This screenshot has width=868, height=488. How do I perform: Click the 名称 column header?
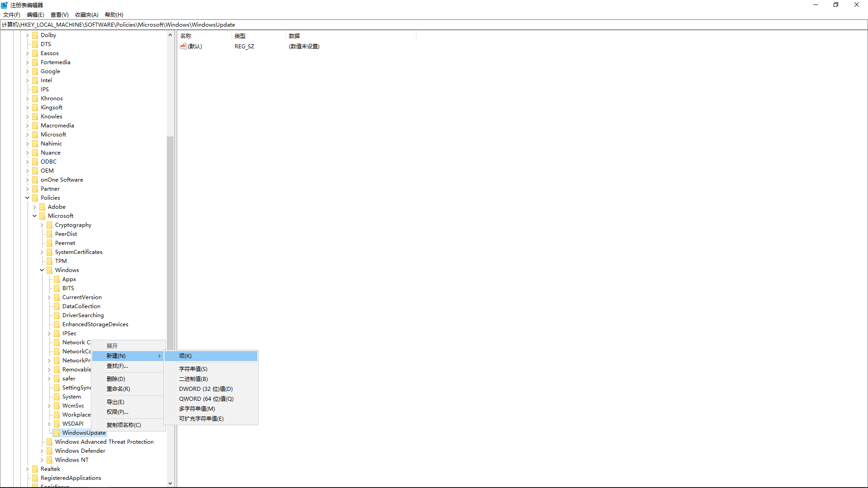point(185,36)
